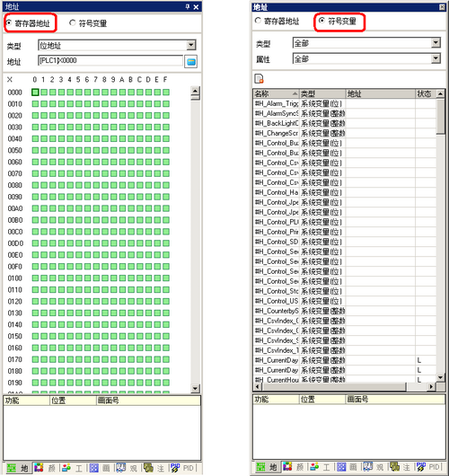449x476 pixels.
Task: Expand the 类型 全部 dropdown
Action: click(x=436, y=43)
